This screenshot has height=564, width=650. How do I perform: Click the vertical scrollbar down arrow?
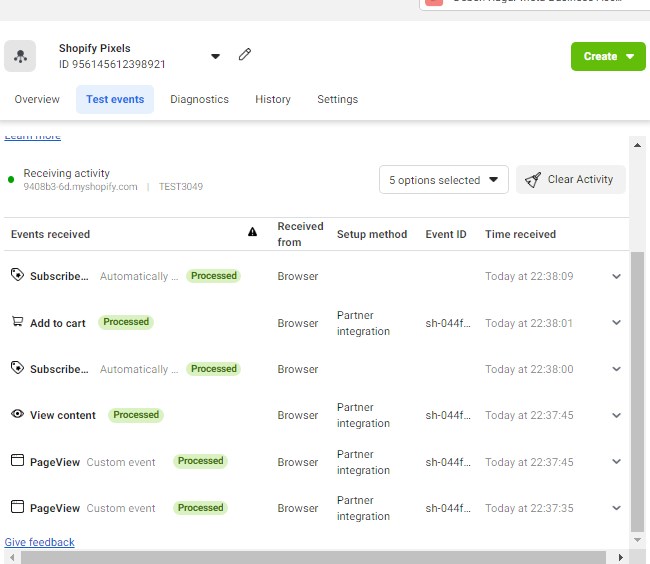point(637,540)
